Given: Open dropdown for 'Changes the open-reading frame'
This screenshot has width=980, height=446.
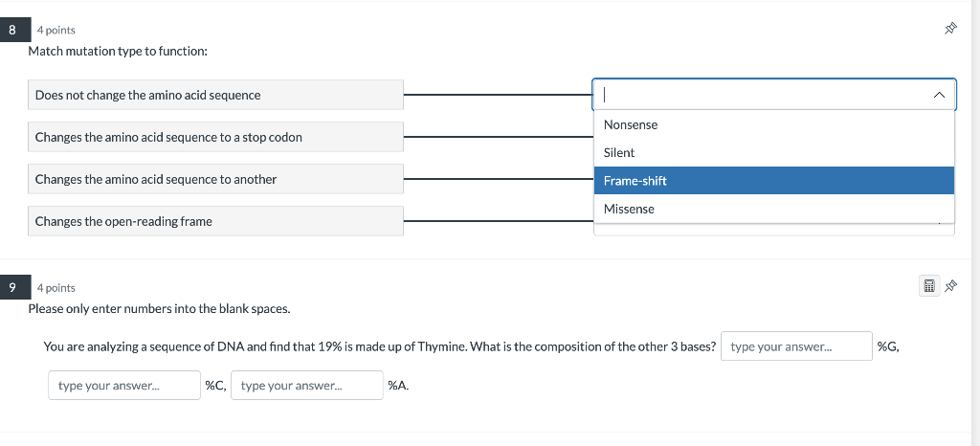Looking at the screenshot, I should click(x=773, y=230).
